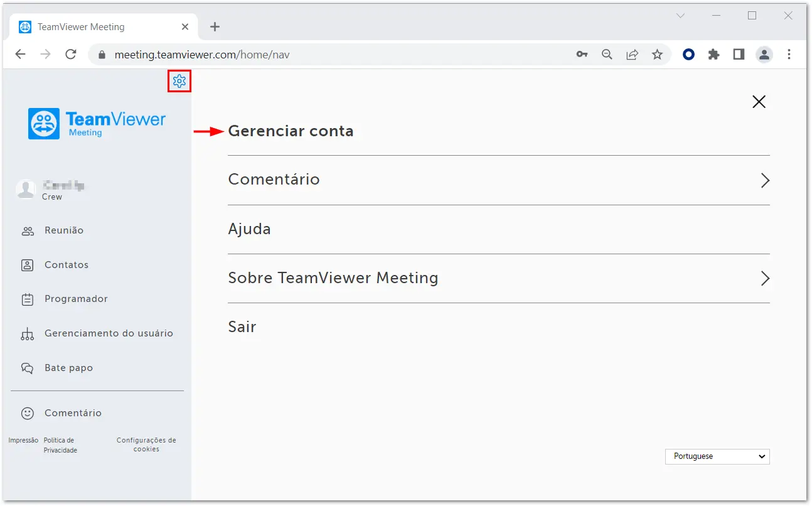The image size is (812, 506).
Task: Click the blue circle extension icon
Action: (688, 55)
